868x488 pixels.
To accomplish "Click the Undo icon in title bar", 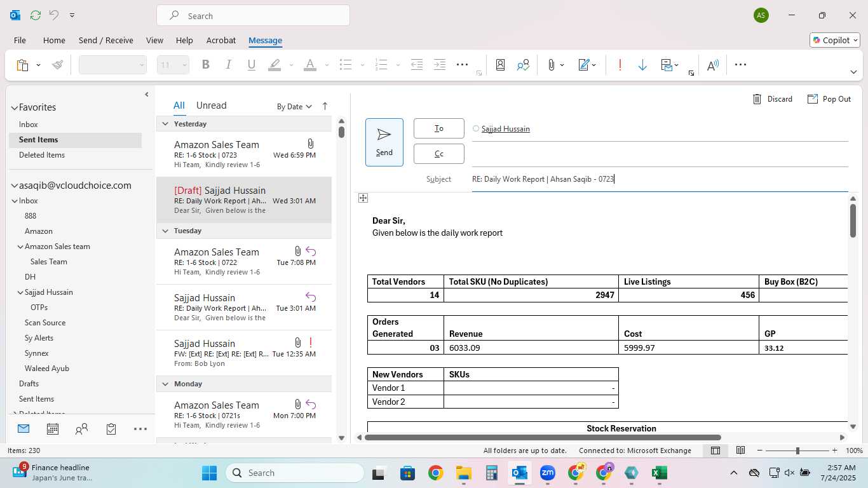I will pyautogui.click(x=54, y=15).
